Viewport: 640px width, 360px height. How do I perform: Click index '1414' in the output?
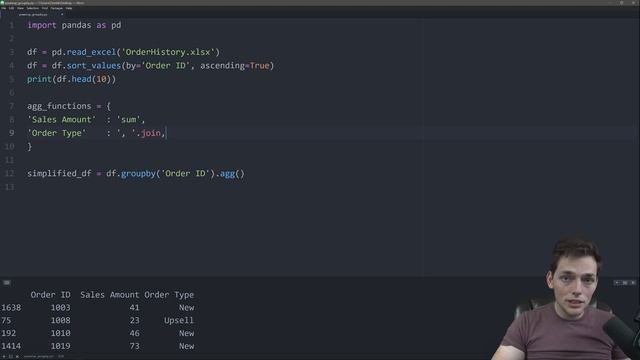pyautogui.click(x=11, y=346)
